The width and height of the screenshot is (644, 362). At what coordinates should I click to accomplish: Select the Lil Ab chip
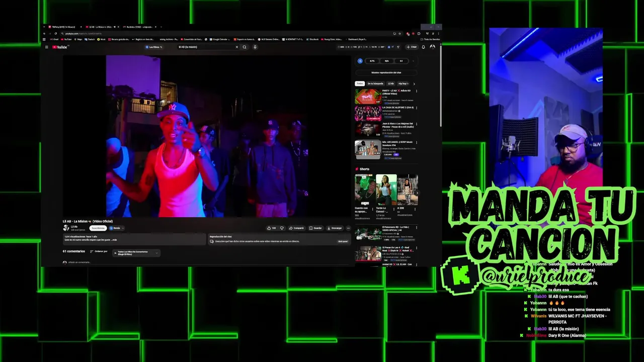(391, 83)
